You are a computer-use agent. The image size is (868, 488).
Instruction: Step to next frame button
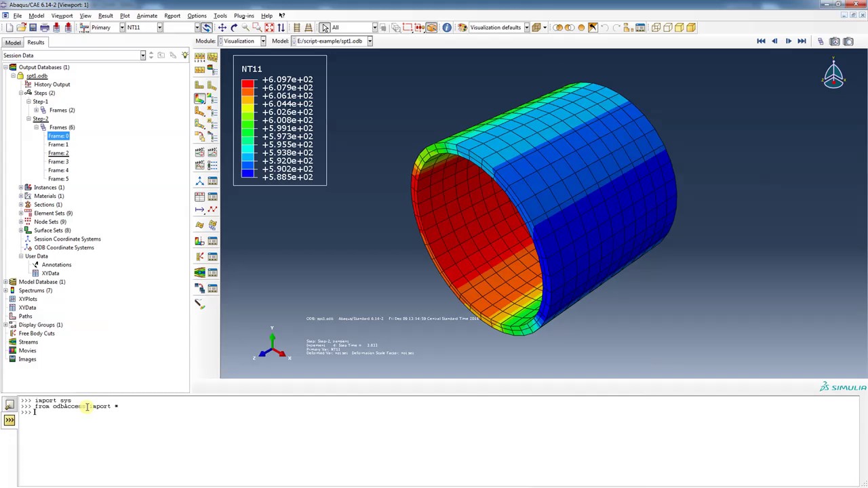(788, 41)
